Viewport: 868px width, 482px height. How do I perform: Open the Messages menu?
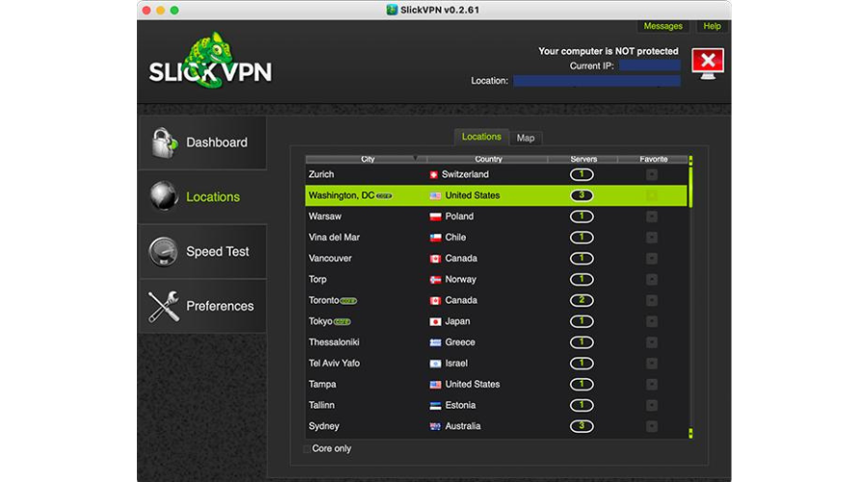click(x=663, y=26)
